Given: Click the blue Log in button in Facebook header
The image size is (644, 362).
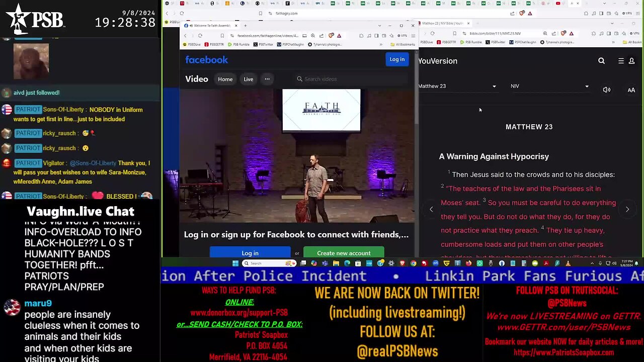Looking at the screenshot, I should pos(397,59).
